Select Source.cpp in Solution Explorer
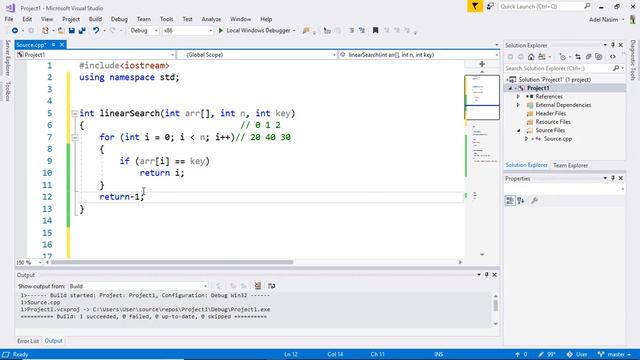 tap(558, 139)
